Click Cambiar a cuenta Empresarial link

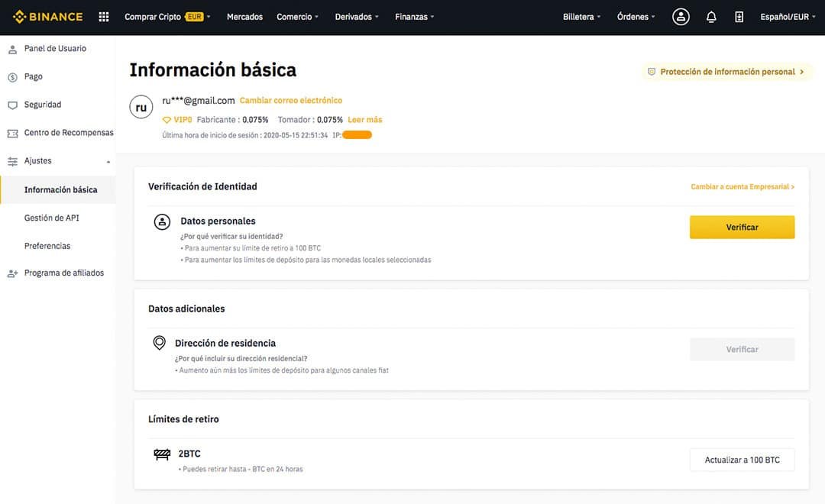742,187
